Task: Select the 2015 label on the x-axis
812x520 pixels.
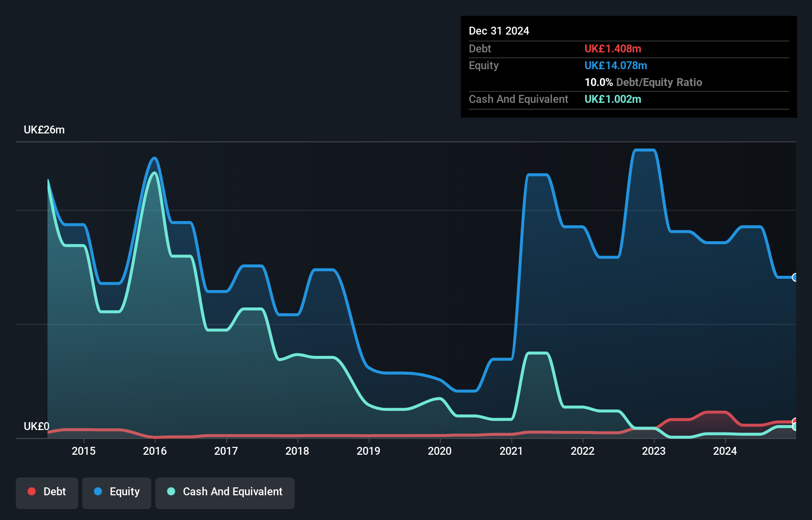Action: tap(84, 451)
